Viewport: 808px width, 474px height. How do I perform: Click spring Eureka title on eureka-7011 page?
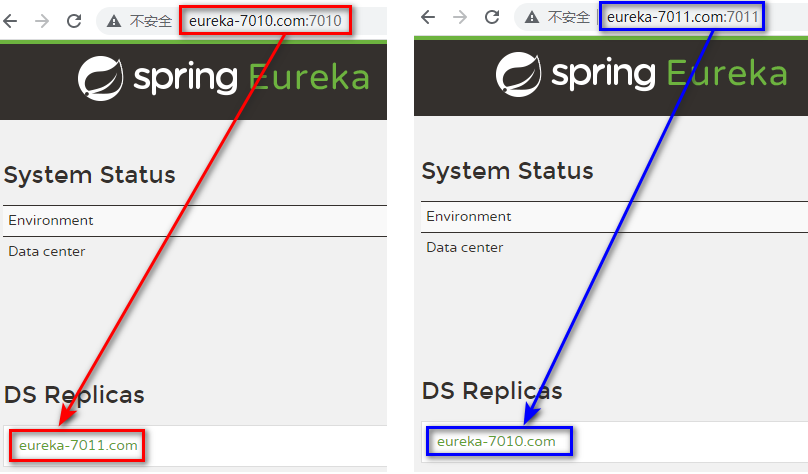point(669,74)
